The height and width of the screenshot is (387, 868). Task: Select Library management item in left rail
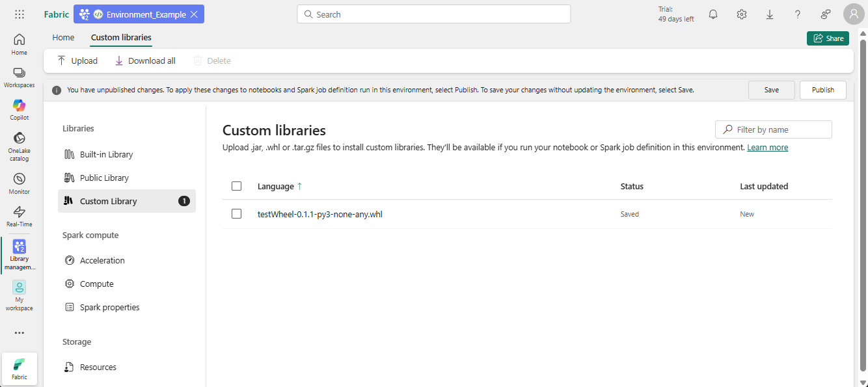(x=20, y=254)
